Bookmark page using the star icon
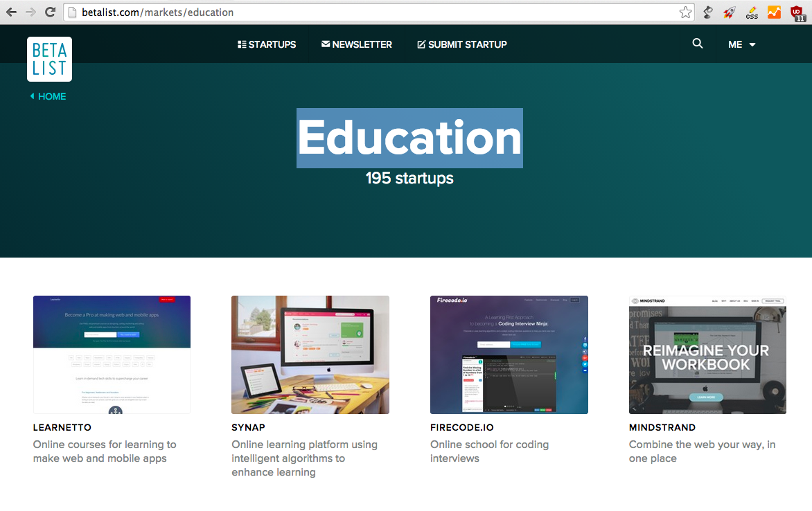 [685, 12]
